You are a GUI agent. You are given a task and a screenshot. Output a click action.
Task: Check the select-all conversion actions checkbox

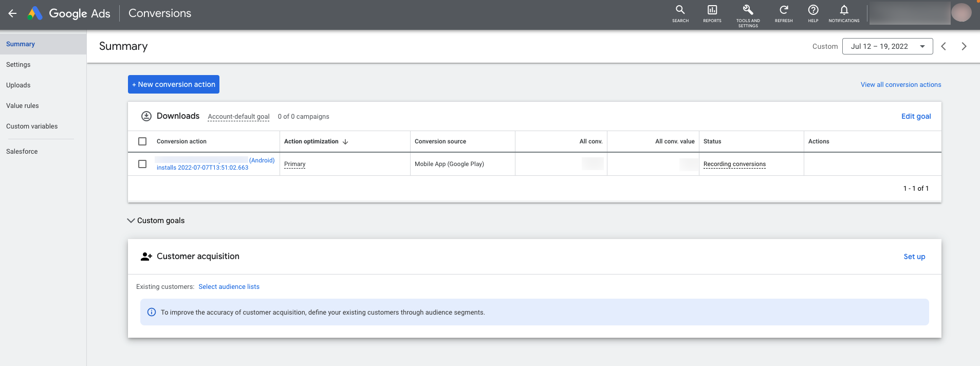[x=142, y=141]
